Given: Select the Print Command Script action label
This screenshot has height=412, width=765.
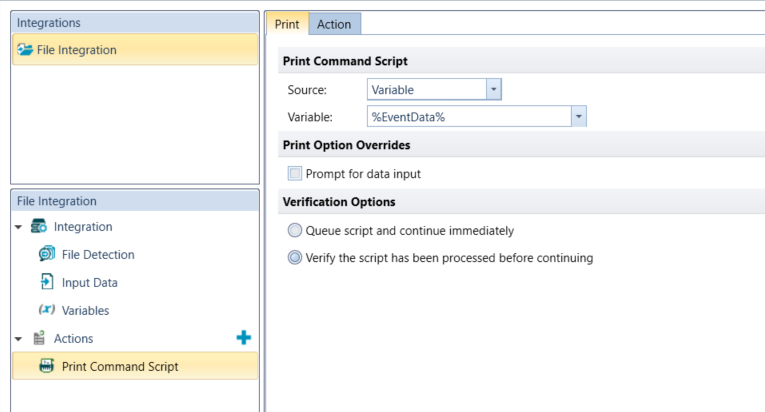Looking at the screenshot, I should [120, 367].
